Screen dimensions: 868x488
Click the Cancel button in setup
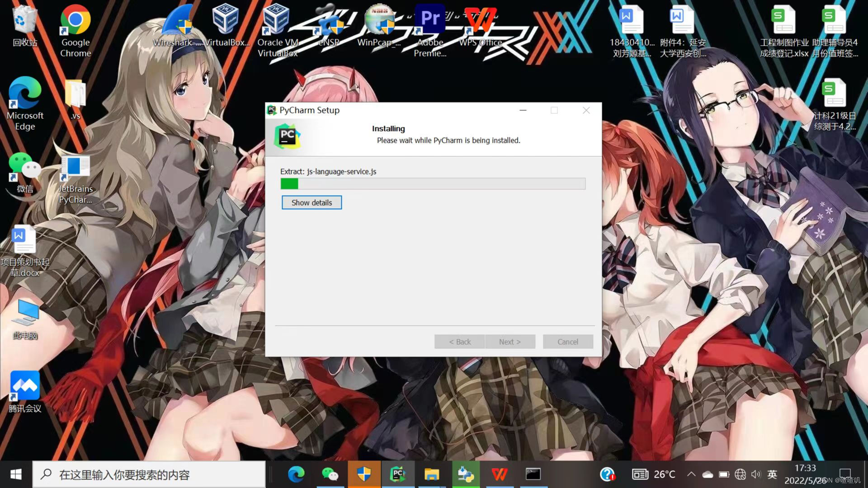tap(567, 342)
